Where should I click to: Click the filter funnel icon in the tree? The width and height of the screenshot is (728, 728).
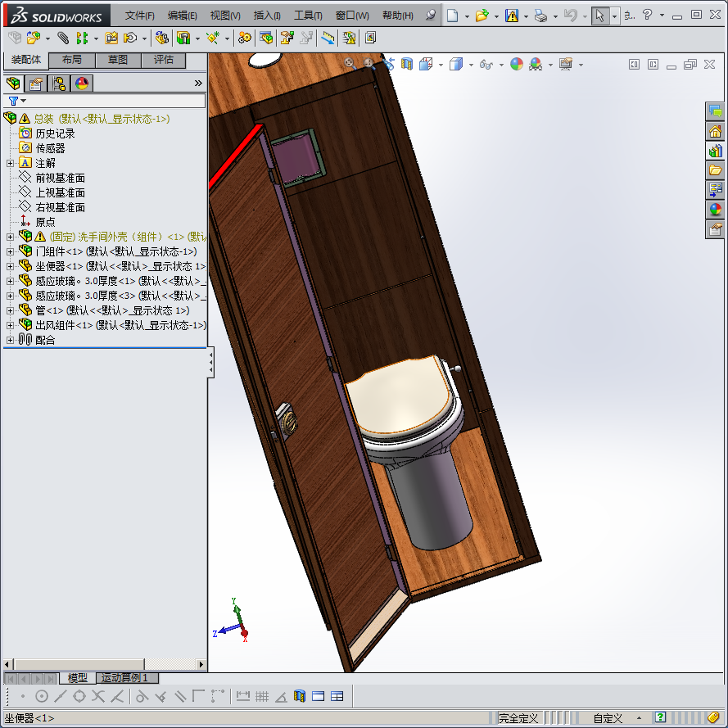pos(13,101)
